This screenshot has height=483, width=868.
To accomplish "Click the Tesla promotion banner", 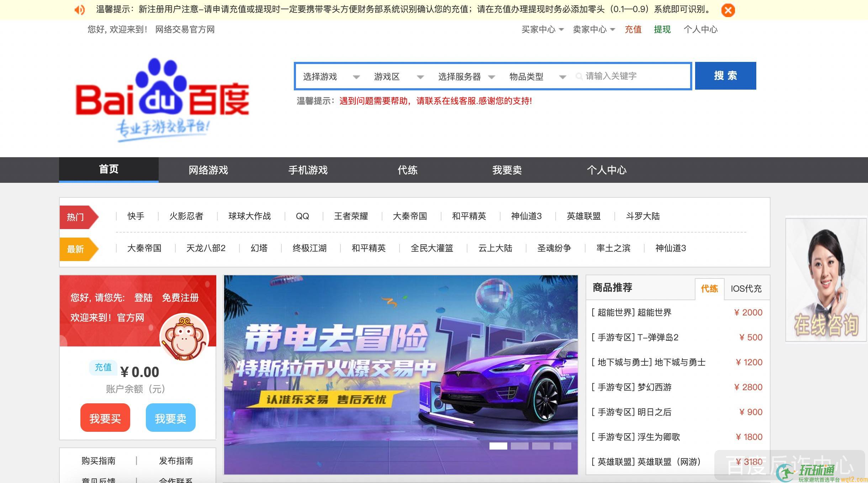I will [401, 375].
